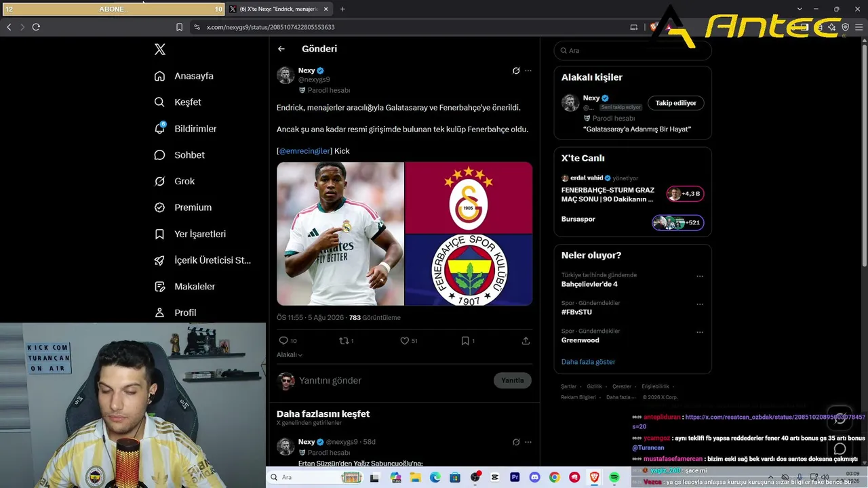The height and width of the screenshot is (488, 868).
Task: Open File Explorer from the taskbar
Action: pos(416,477)
